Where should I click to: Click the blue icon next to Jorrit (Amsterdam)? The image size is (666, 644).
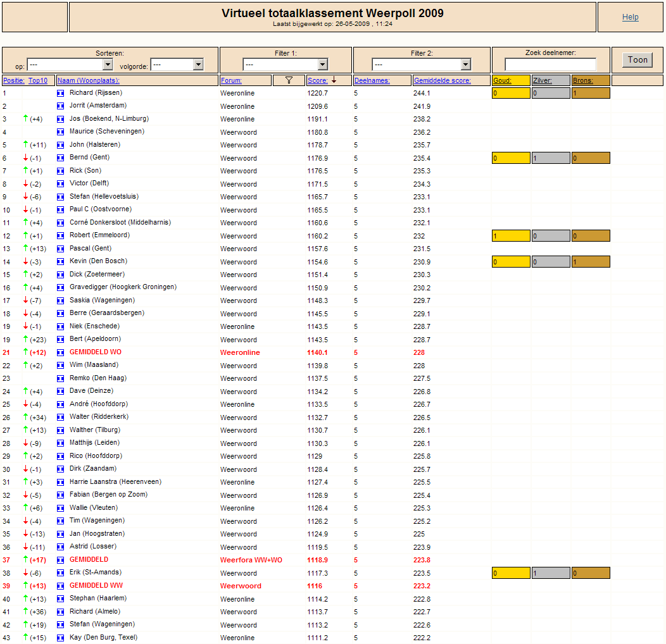click(x=61, y=106)
